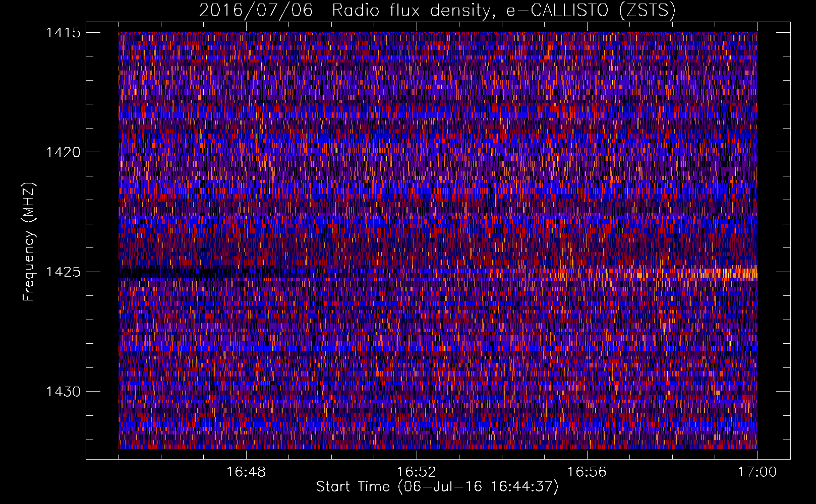Image resolution: width=816 pixels, height=504 pixels.
Task: Click the 16:56 time tick label
Action: point(587,472)
